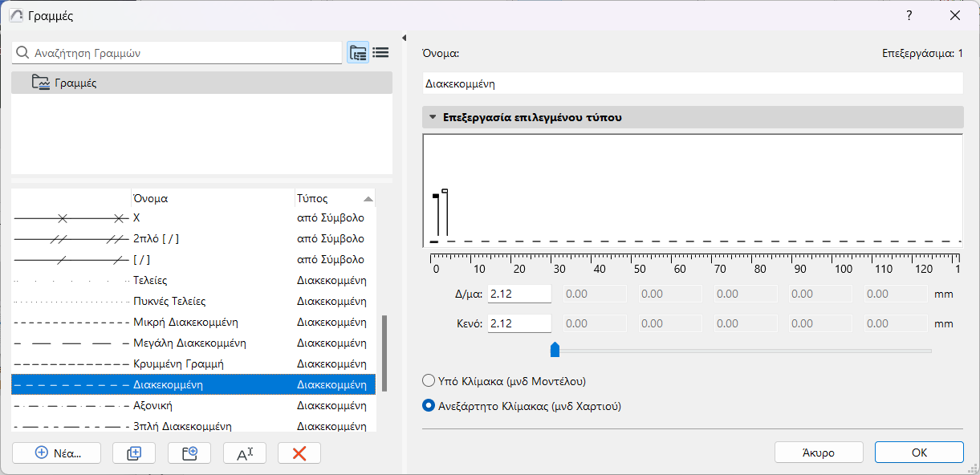Select the Κρυμμένη Γραμμή line row

point(193,364)
